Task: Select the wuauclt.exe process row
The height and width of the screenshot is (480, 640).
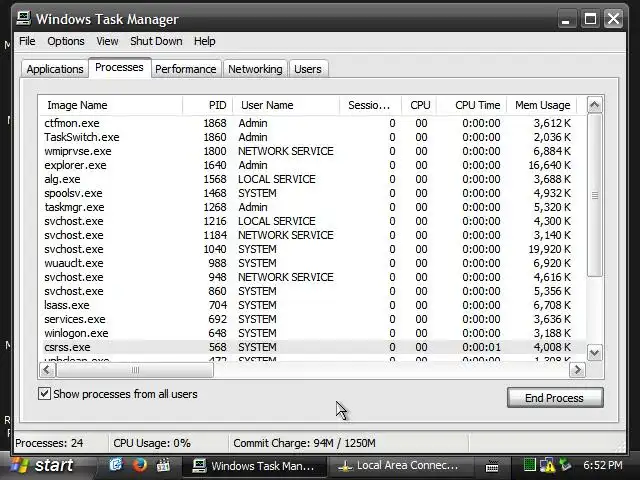Action: point(313,263)
